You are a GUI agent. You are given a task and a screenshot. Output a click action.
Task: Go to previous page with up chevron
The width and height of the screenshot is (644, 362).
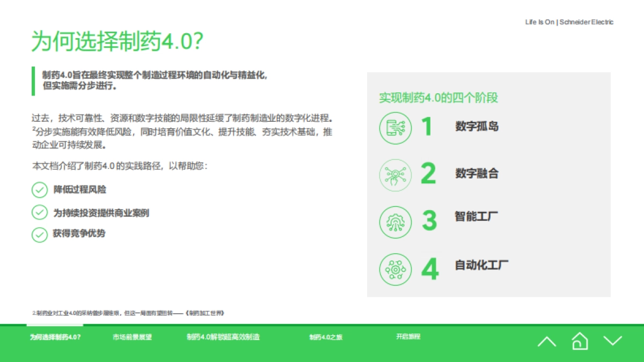[x=547, y=340]
